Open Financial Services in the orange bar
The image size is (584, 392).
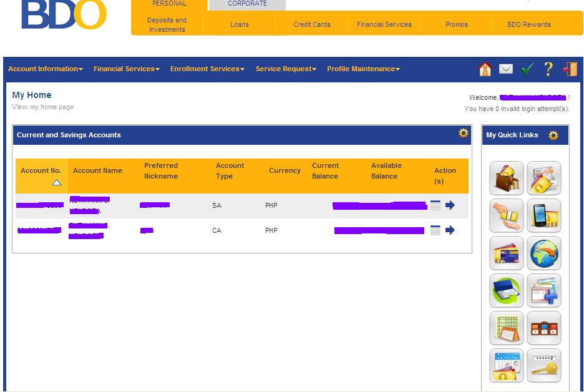[x=384, y=24]
